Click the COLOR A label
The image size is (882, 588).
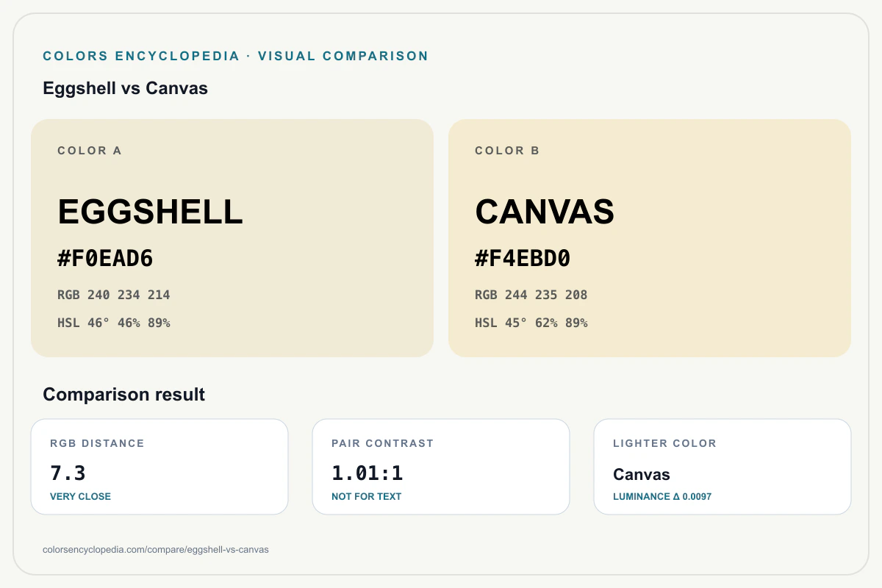tap(90, 151)
